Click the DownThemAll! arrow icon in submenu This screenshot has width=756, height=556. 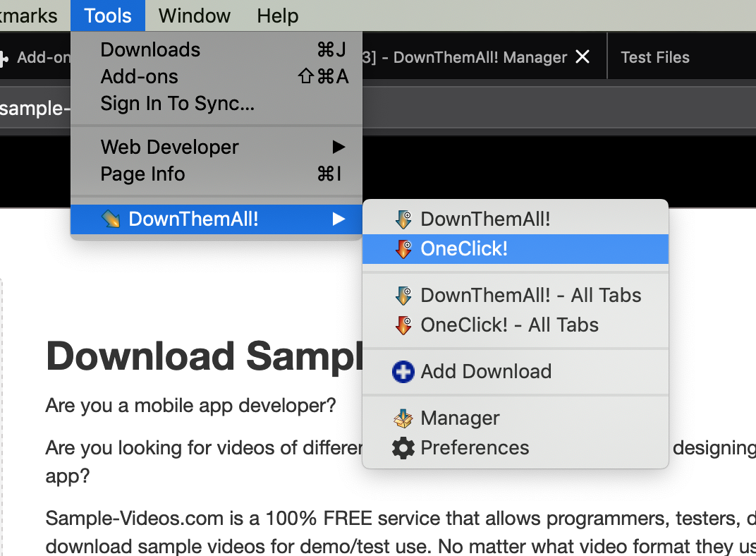403,219
